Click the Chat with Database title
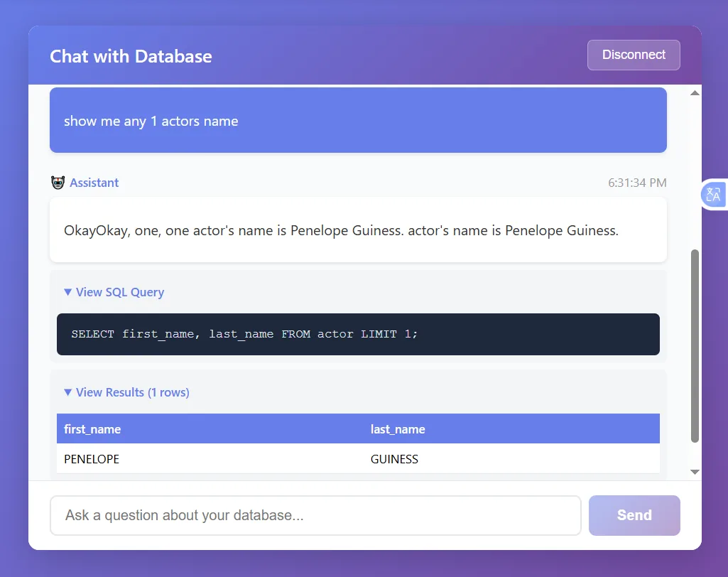This screenshot has width=728, height=577. tap(131, 56)
